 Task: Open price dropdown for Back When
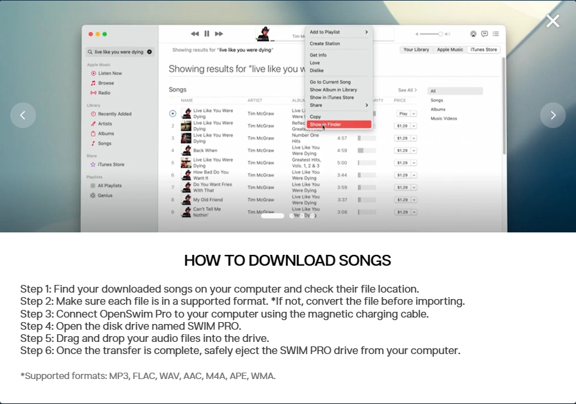tap(414, 151)
